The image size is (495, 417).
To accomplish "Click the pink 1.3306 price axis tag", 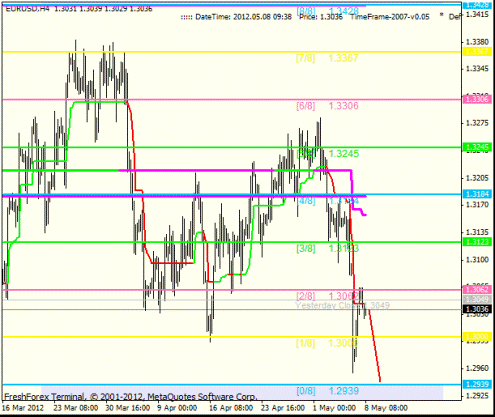I will pos(477,99).
